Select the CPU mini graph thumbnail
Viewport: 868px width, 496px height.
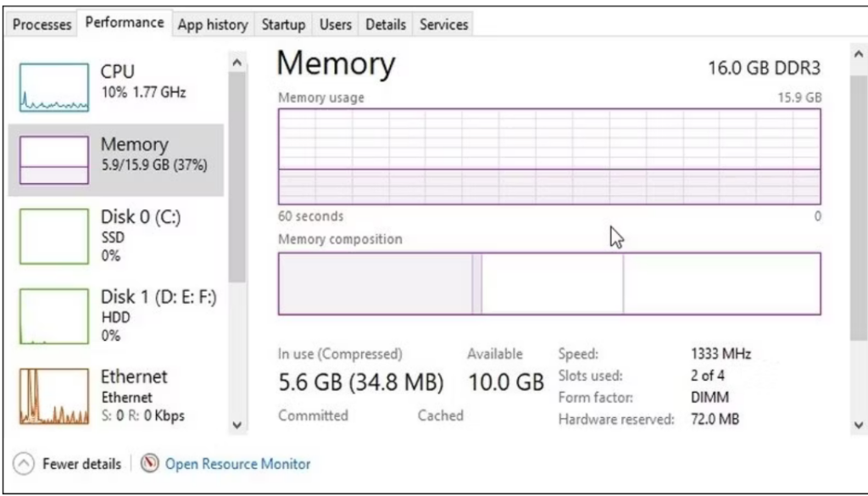[54, 87]
